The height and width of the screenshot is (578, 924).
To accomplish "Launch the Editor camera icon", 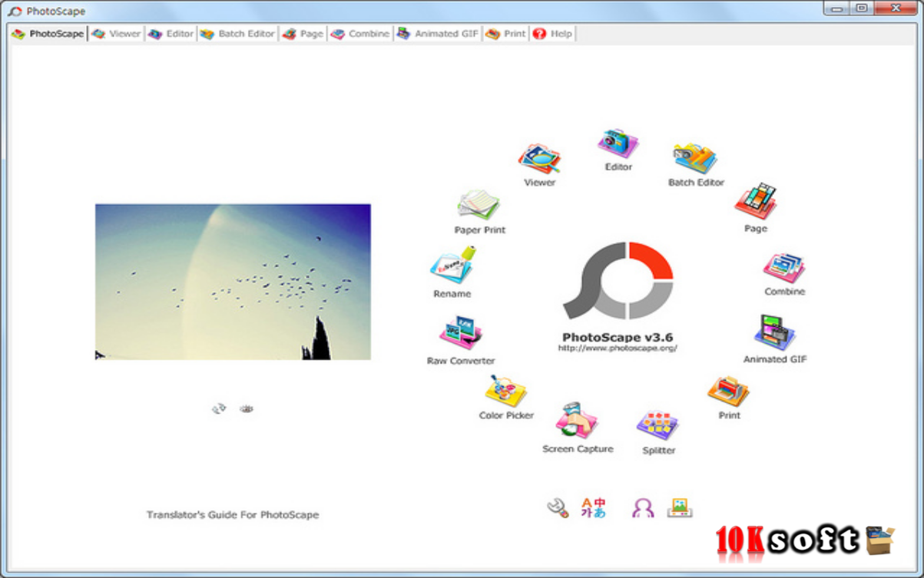I will coord(618,144).
